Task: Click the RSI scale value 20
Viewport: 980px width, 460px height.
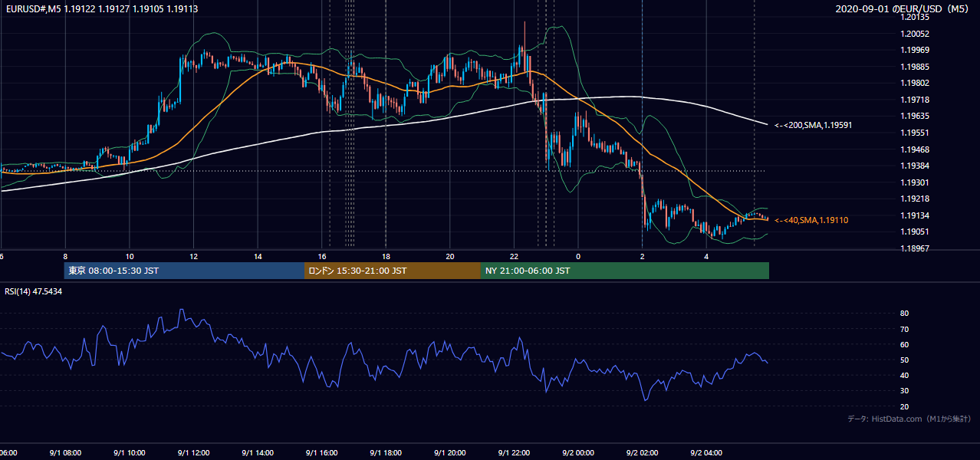Action: [905, 406]
